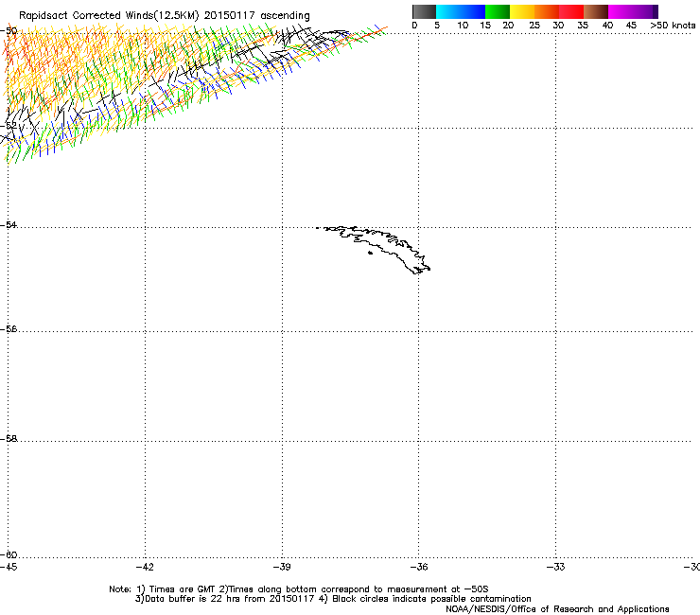Viewport: 700px width, 615px height.
Task: Select the gray 0-5 knots color swatch
Action: tap(424, 11)
